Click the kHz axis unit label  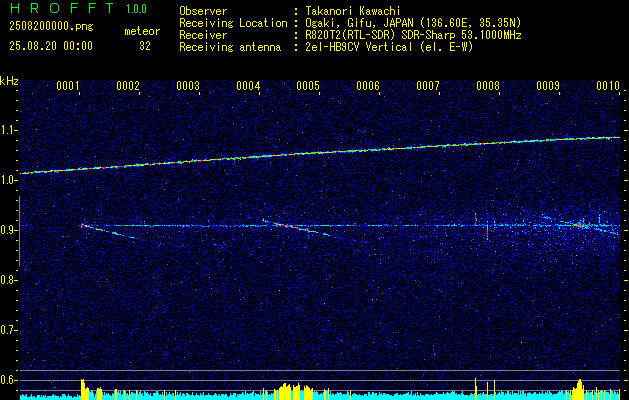9,81
